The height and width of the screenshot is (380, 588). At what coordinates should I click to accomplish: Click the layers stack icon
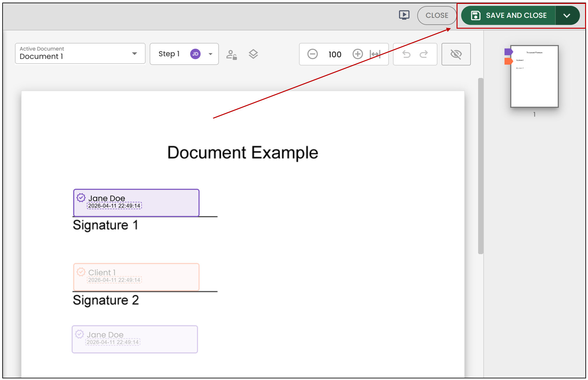click(x=253, y=54)
